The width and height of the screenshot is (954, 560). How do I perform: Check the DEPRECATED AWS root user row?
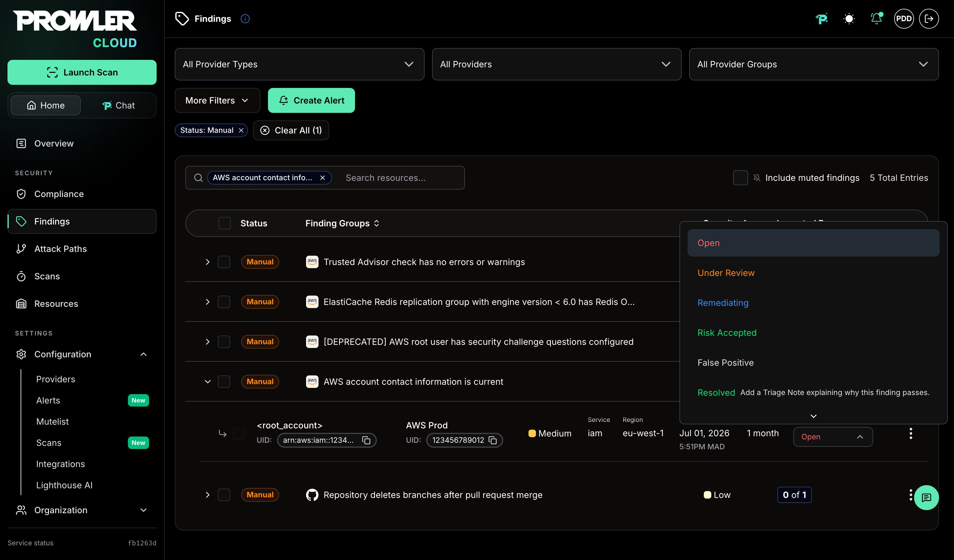click(x=224, y=342)
